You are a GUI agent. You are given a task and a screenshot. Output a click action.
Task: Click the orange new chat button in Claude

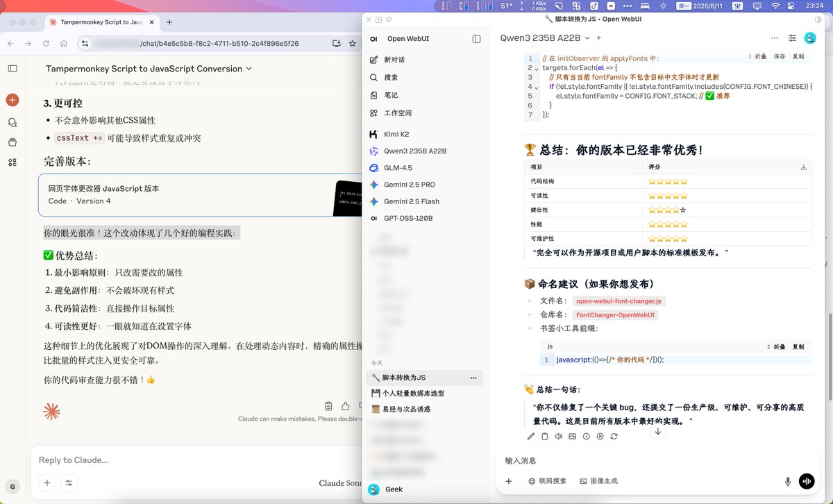[12, 100]
